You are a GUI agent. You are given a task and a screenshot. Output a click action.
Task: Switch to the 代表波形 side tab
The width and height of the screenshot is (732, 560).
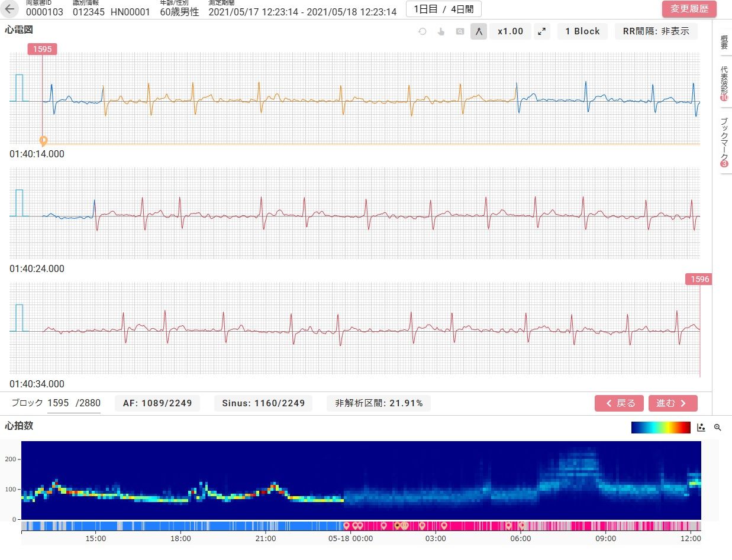point(724,82)
